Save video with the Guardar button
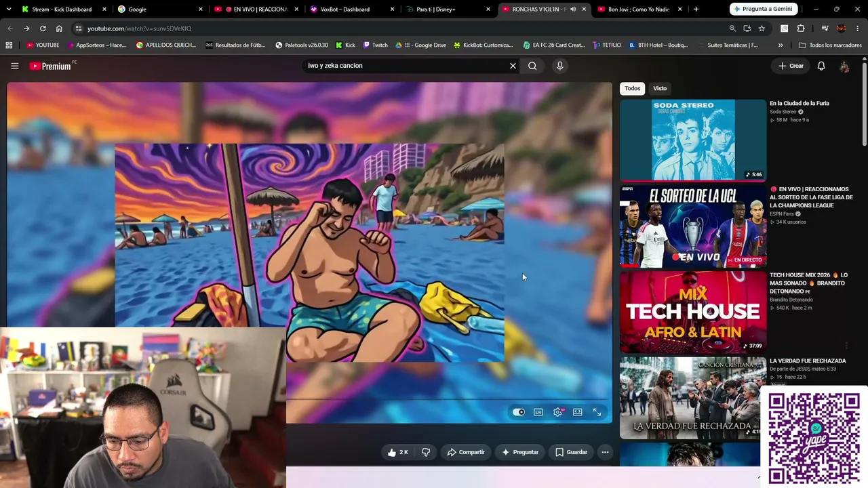This screenshot has width=868, height=488. coord(571,452)
